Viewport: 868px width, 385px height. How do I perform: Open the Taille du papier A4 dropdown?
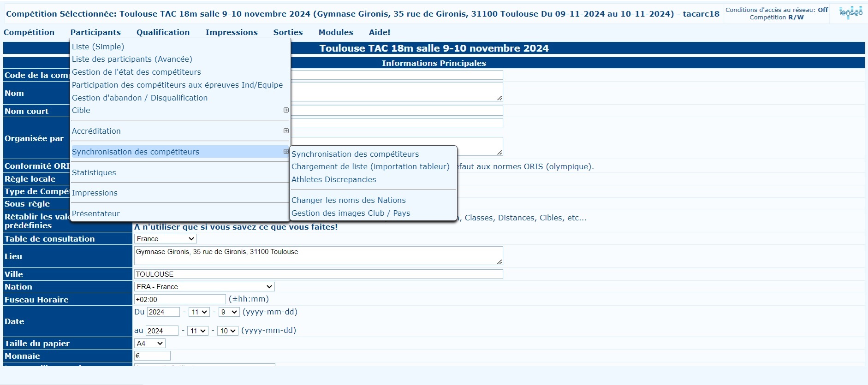click(149, 344)
